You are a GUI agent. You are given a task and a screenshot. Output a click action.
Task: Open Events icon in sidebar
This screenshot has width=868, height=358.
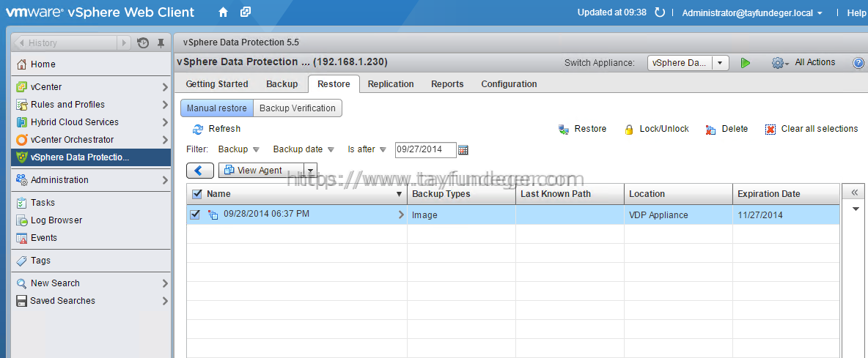21,238
